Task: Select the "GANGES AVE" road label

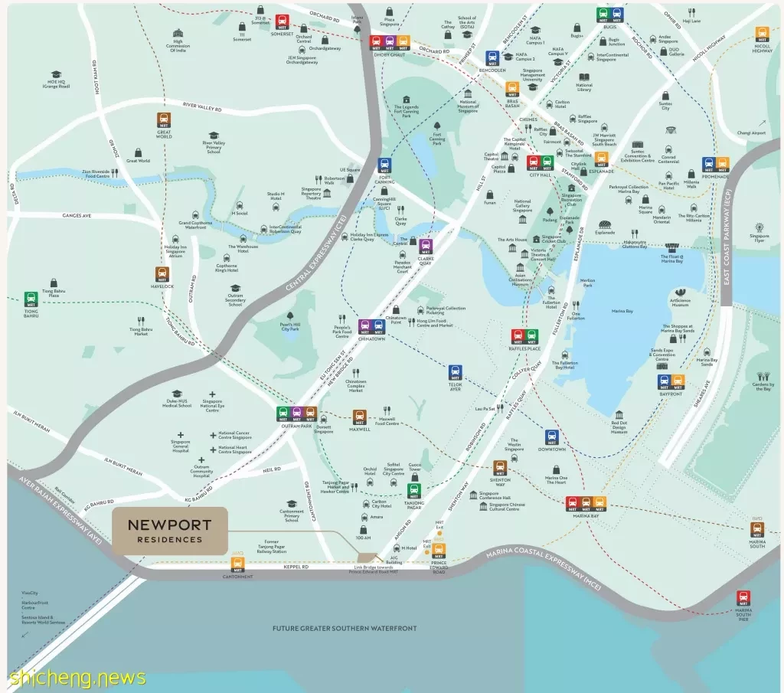Action: coord(77,215)
